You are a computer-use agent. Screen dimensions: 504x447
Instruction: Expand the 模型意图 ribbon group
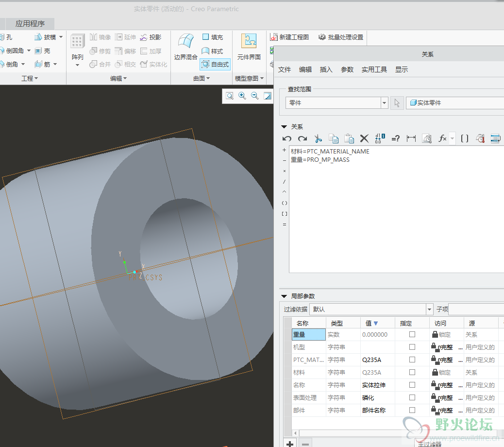coord(249,78)
